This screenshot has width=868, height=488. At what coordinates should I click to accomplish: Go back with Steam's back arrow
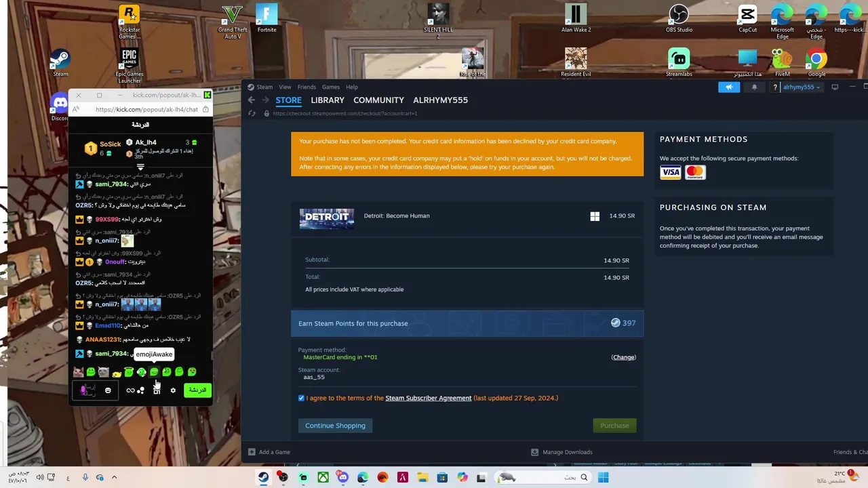[x=252, y=100]
